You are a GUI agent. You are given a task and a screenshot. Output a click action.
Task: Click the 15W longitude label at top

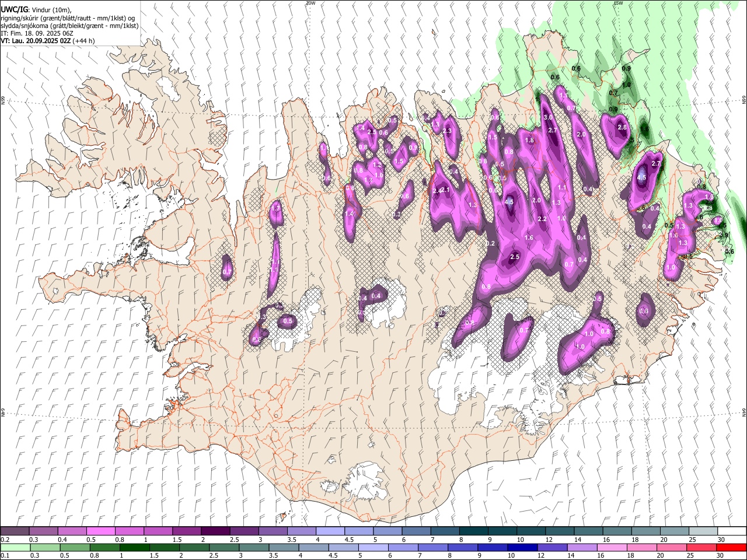(619, 3)
